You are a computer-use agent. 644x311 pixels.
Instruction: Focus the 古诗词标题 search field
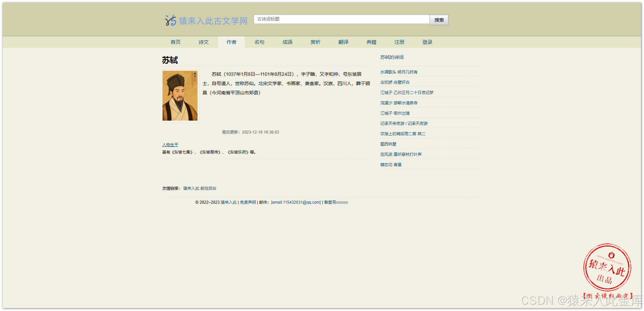(341, 19)
